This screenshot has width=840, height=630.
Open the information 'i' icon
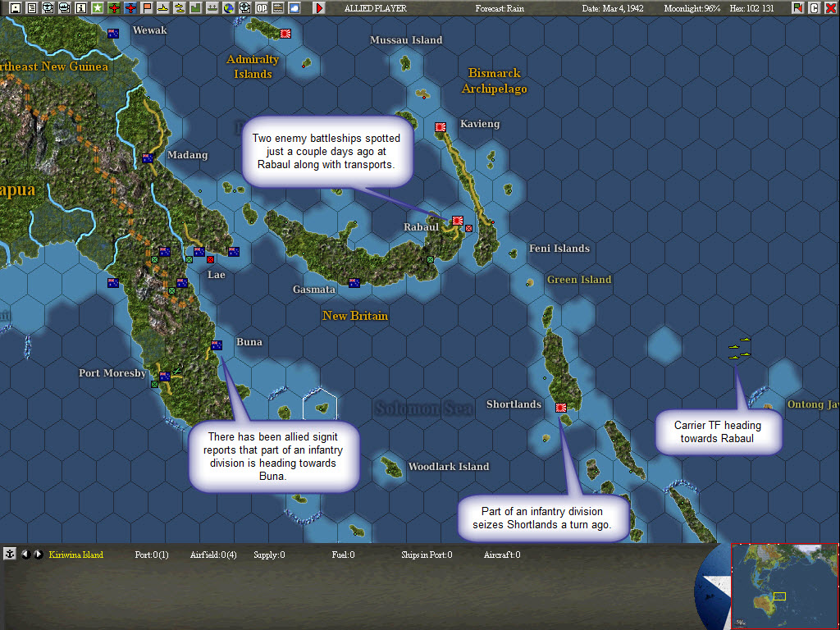[81, 8]
